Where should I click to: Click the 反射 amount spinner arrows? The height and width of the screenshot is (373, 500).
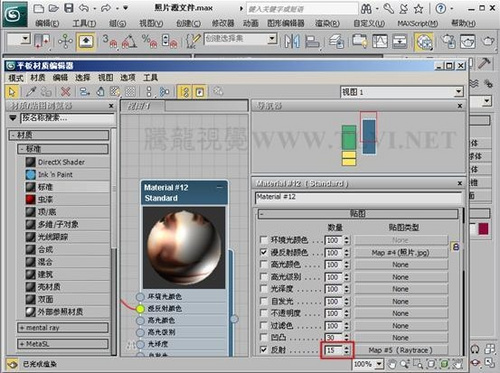tap(347, 350)
